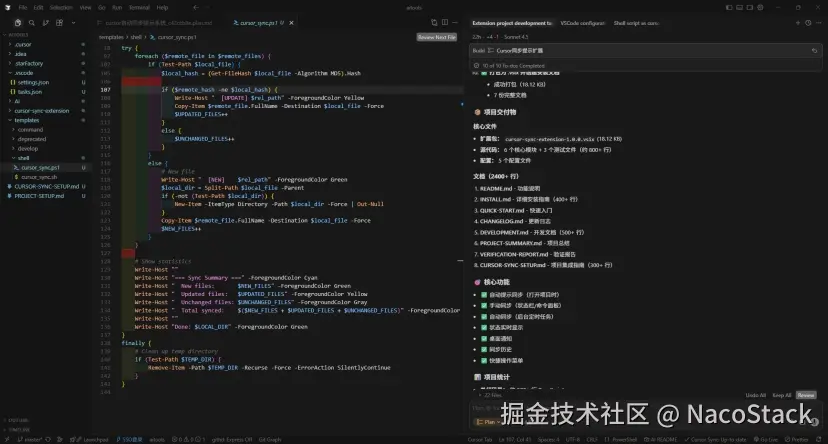Open the File menu
The width and height of the screenshot is (828, 444).
coord(23,7)
